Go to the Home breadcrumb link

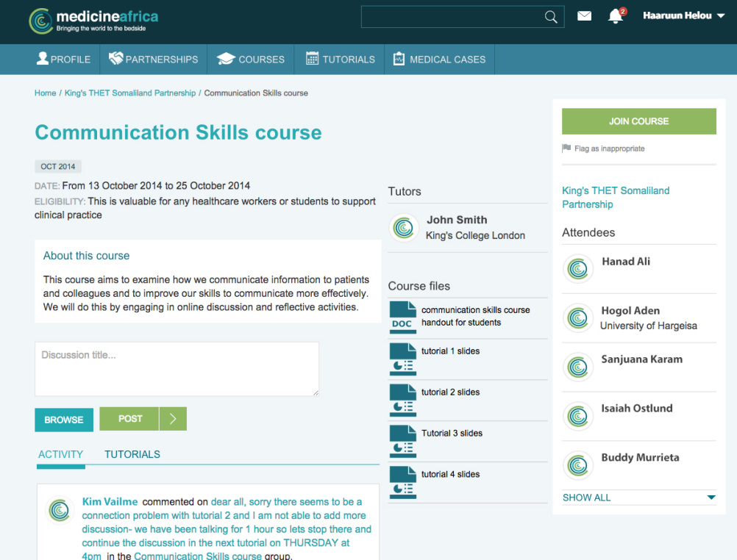pyautogui.click(x=45, y=93)
